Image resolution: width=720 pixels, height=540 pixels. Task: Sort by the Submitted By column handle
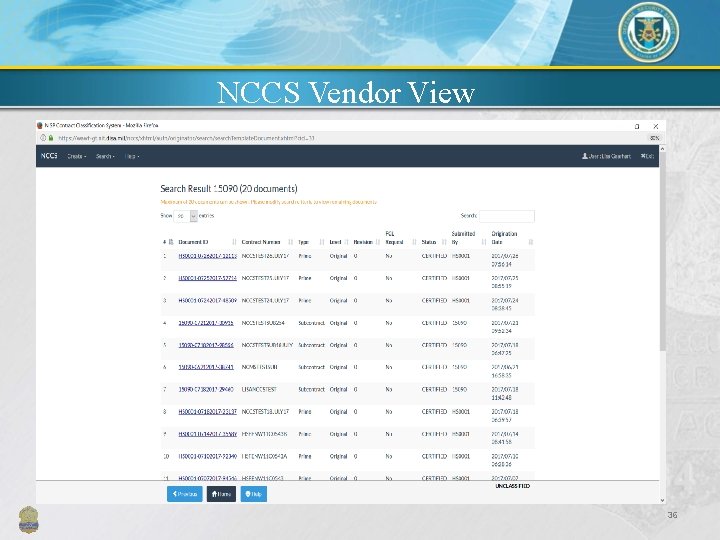484,242
